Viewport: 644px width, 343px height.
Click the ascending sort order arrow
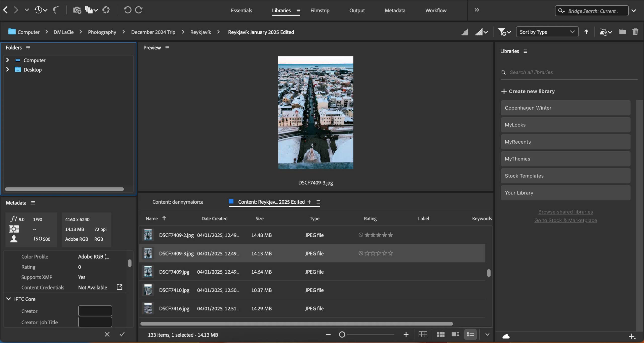[586, 32]
